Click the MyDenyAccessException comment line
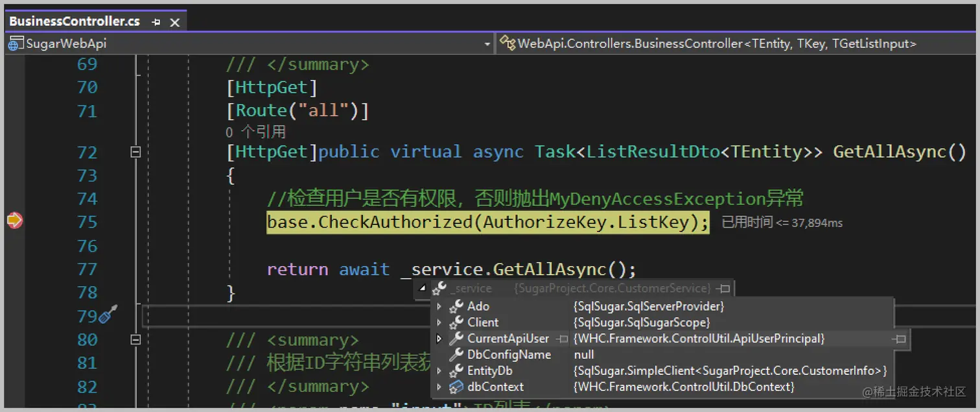Image resolution: width=980 pixels, height=412 pixels. [x=535, y=199]
